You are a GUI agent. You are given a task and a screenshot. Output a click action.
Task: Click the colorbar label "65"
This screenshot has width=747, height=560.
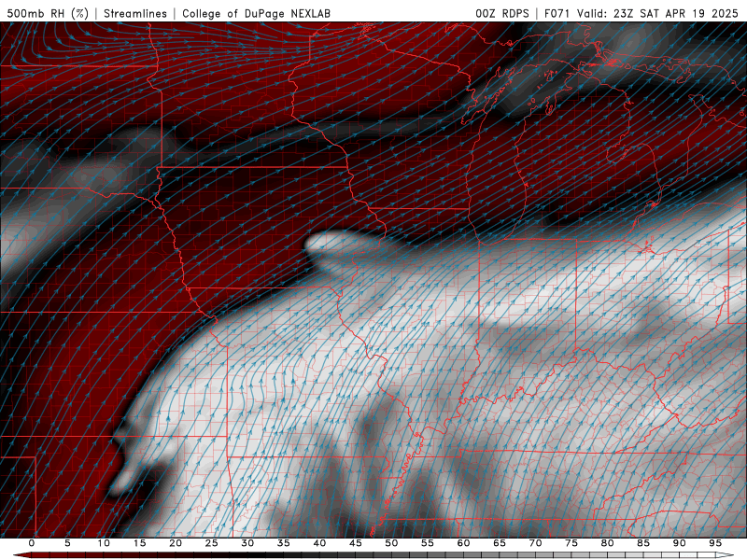(500, 543)
